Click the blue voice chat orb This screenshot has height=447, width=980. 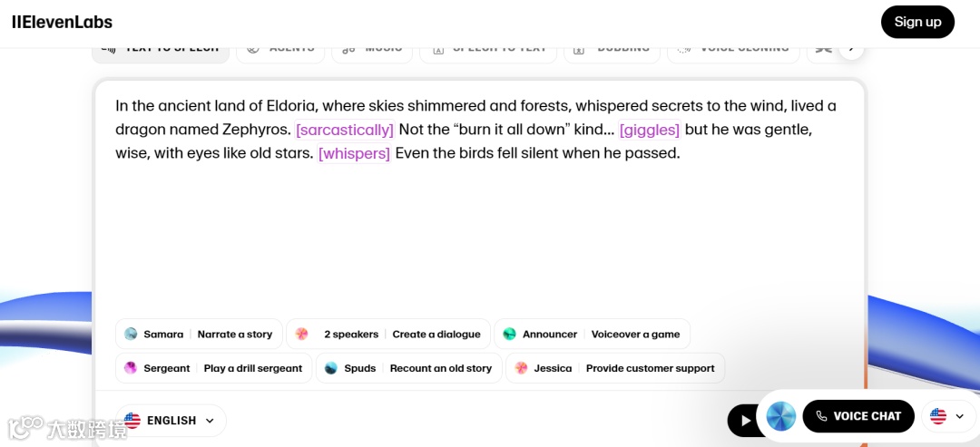point(781,416)
